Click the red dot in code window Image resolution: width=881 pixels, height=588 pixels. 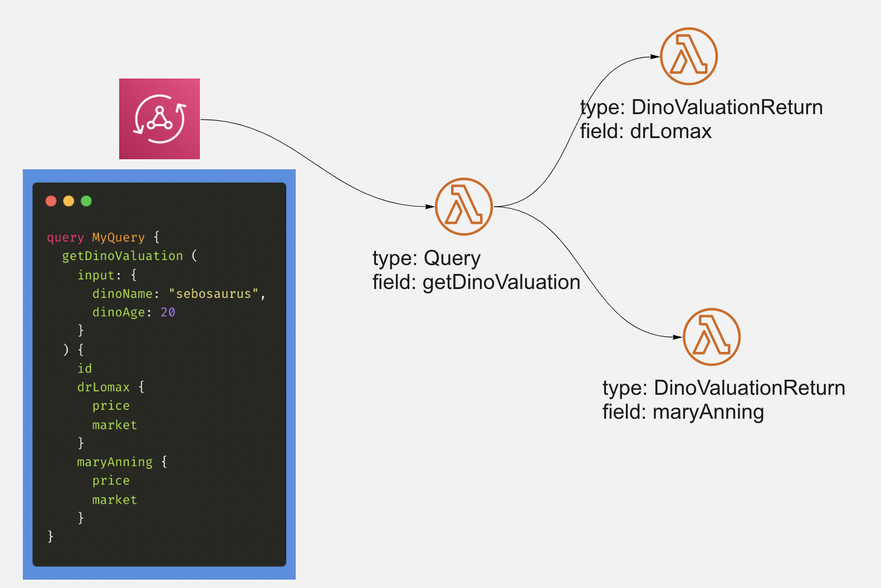51,201
